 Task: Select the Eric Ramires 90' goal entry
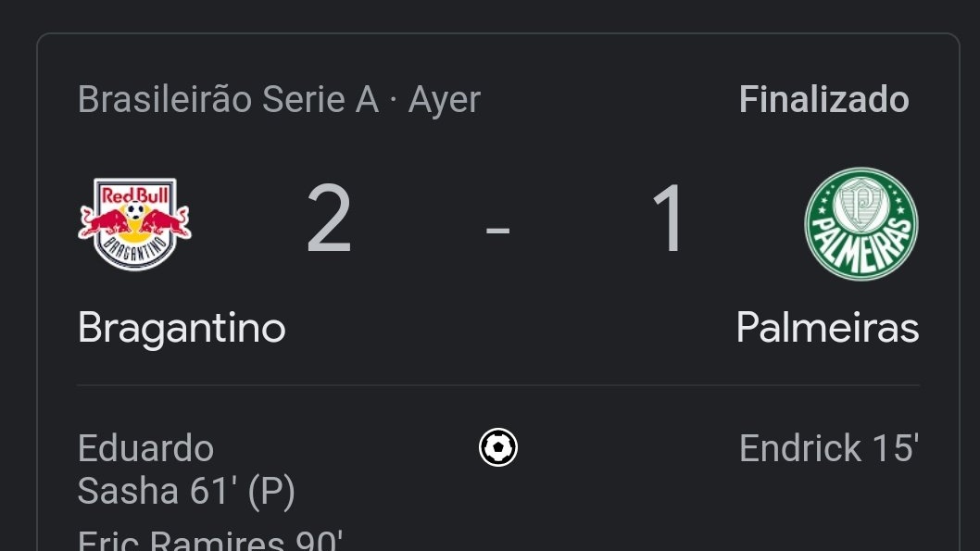tap(210, 540)
